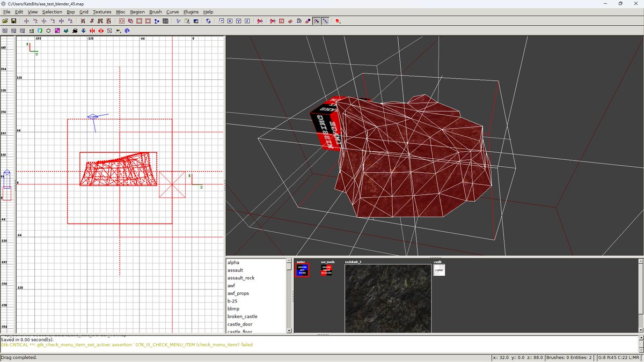Screen dimensions: 644x362
Task: Open the Bsp menu
Action: click(x=70, y=12)
